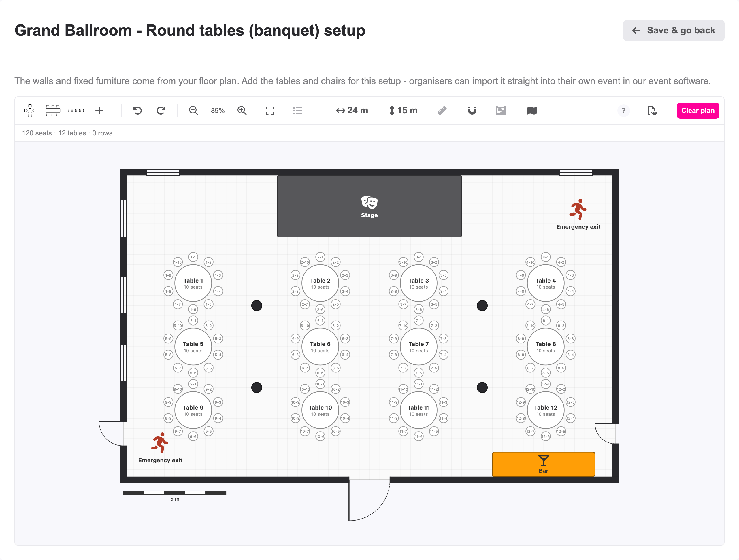The image size is (739, 560).
Task: Click the plus add-element icon
Action: 99,111
